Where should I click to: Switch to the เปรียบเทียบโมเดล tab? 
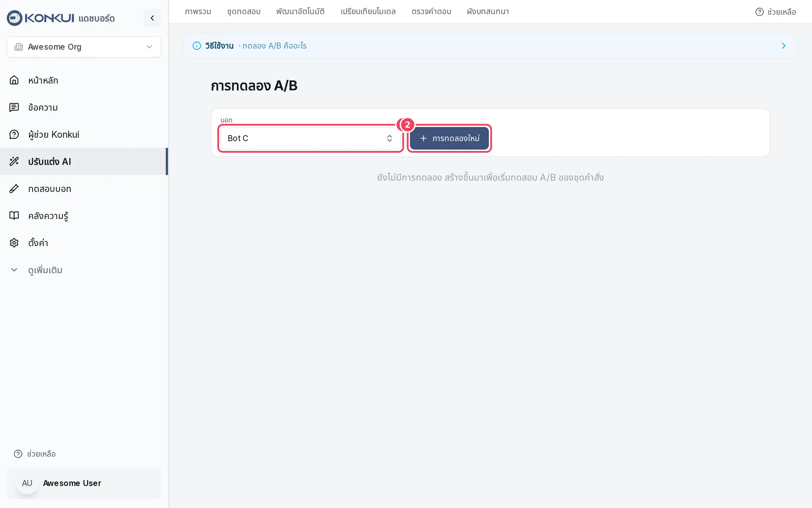(x=368, y=12)
